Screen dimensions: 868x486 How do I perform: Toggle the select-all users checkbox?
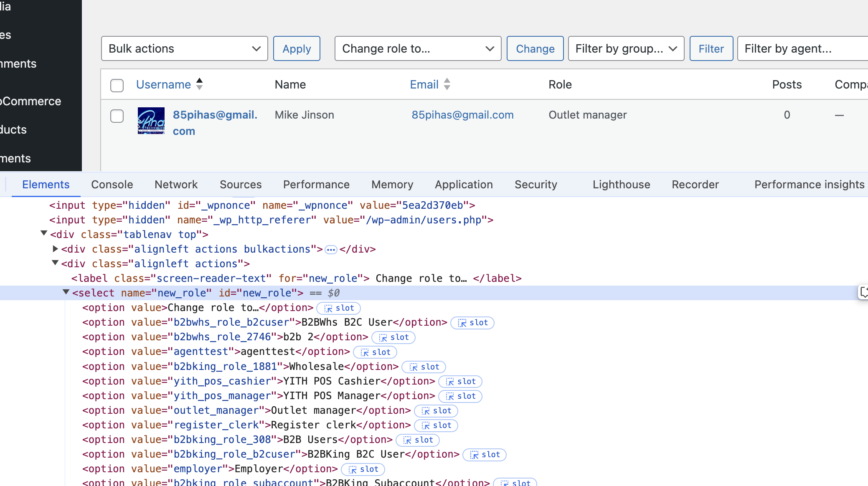(x=117, y=85)
